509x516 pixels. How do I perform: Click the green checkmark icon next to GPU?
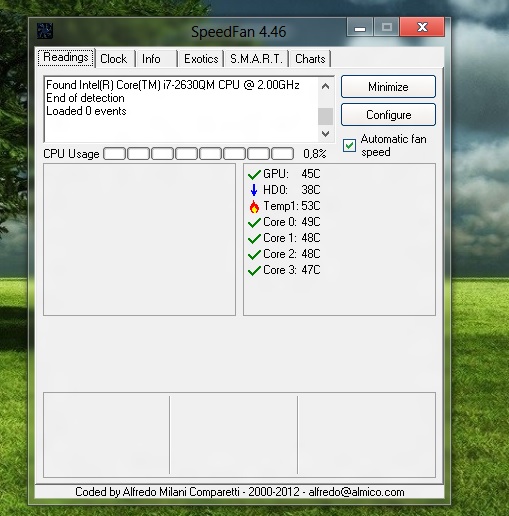tap(254, 174)
